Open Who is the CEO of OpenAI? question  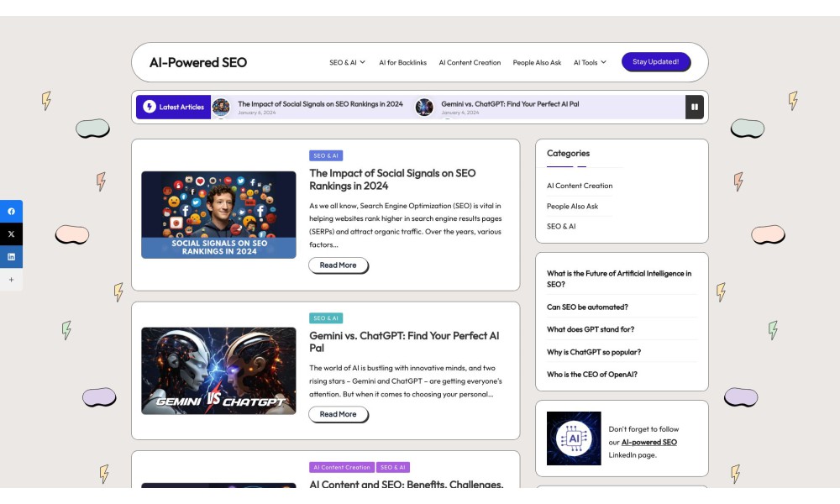[x=592, y=375]
